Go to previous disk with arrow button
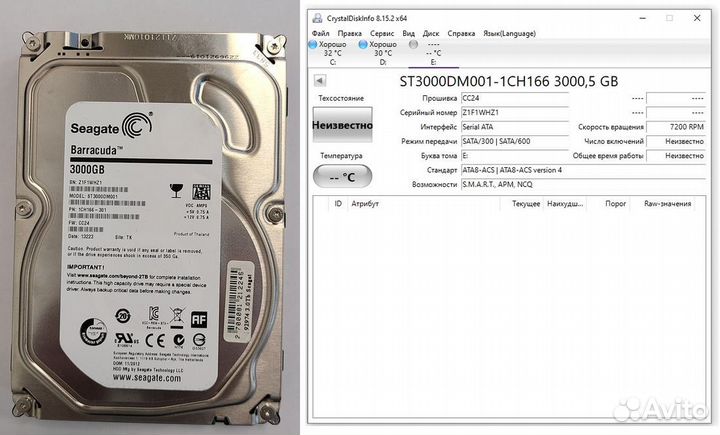This screenshot has width=720, height=435. pos(320,81)
